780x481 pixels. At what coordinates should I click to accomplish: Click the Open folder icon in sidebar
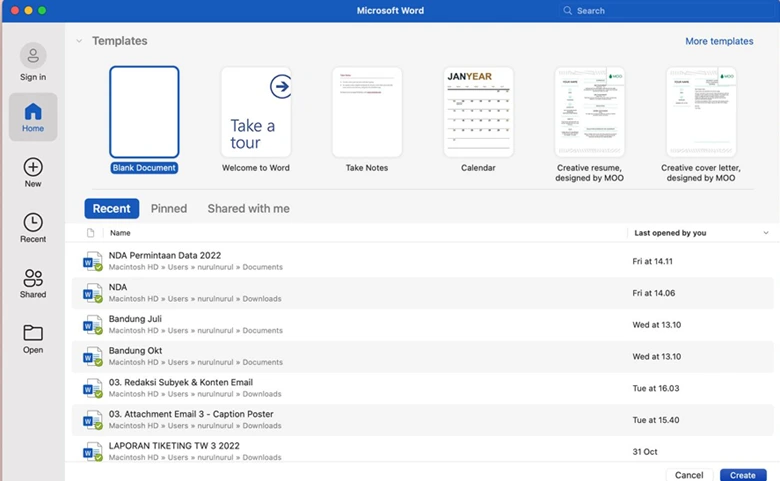(x=33, y=333)
